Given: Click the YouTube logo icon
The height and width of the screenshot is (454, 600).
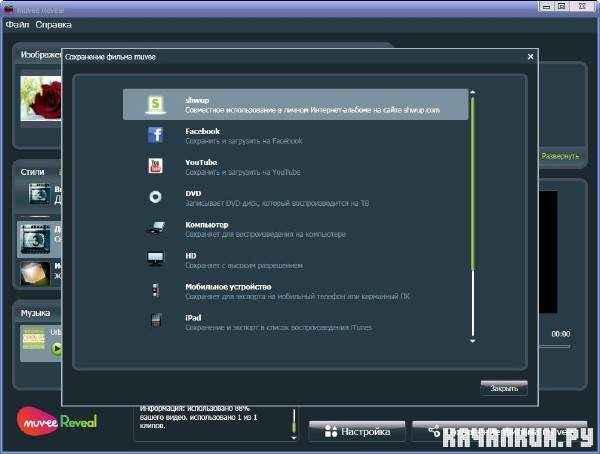Looking at the screenshot, I should coord(155,166).
